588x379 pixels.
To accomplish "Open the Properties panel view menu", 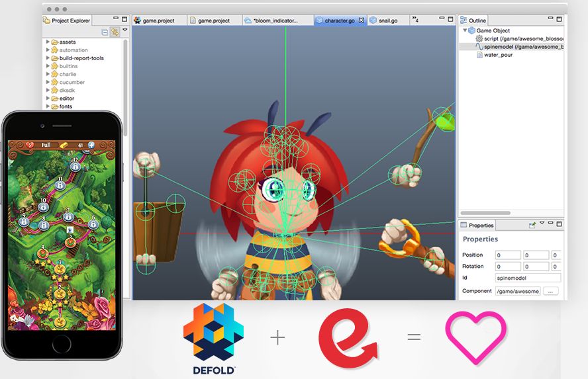I will [542, 223].
